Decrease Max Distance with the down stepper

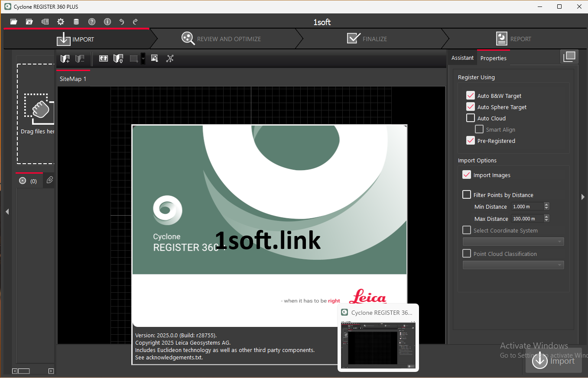(546, 220)
